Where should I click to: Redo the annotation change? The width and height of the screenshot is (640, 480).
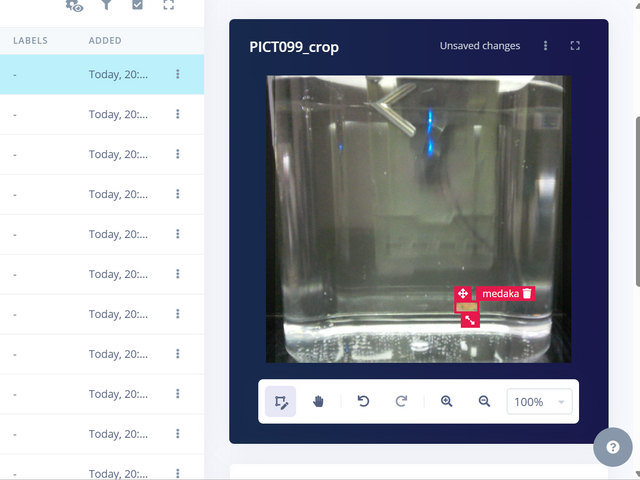(401, 401)
